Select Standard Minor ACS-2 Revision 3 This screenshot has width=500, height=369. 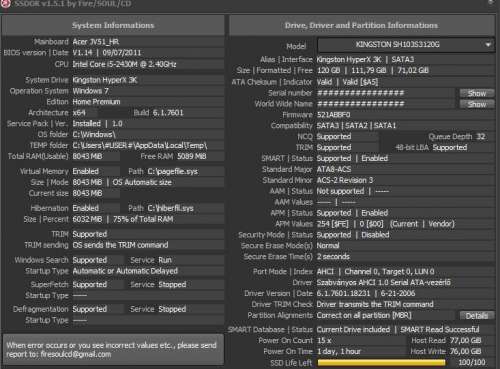pos(345,180)
